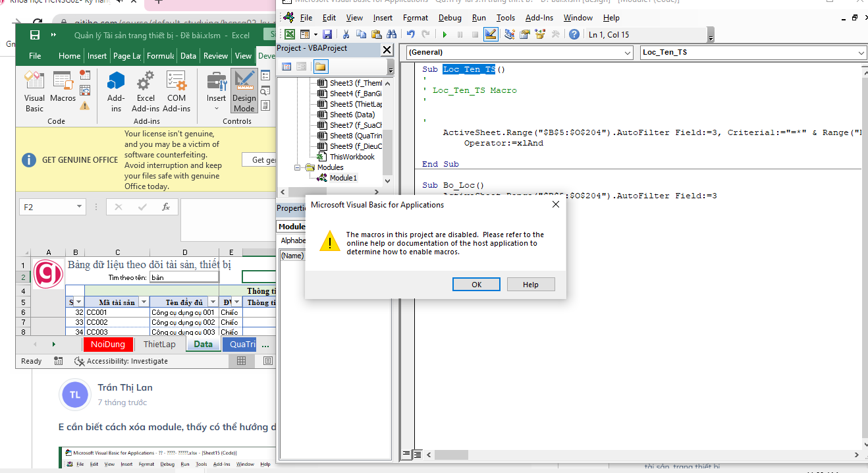The image size is (868, 473).
Task: Open Project Explorer from VBA toolbar
Action: 510,34
